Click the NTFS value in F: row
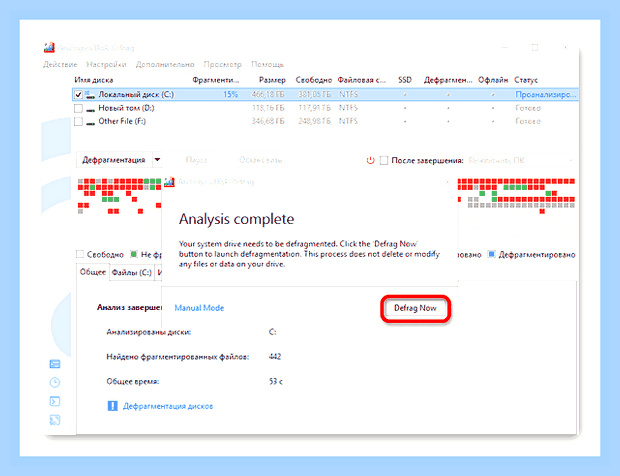The width and height of the screenshot is (620, 476). click(348, 121)
